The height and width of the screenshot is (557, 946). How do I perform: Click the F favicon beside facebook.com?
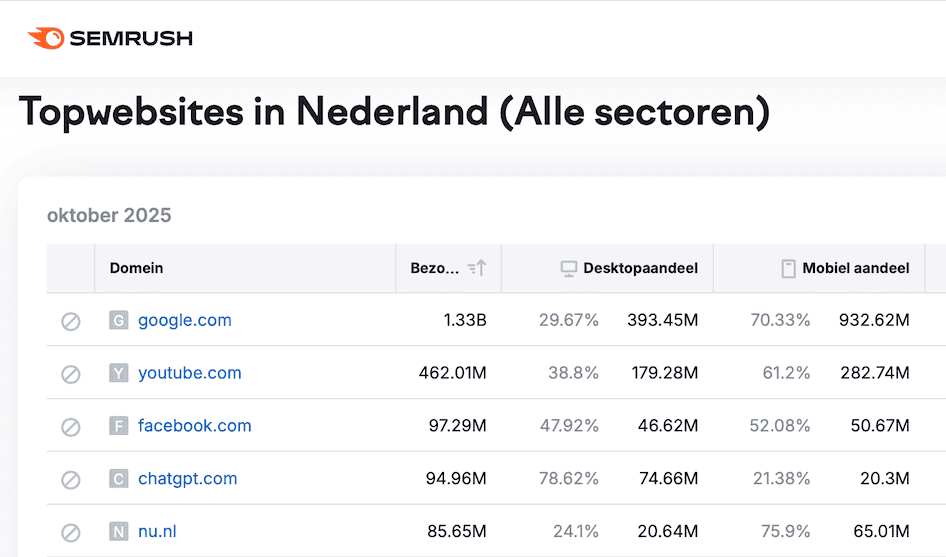[x=119, y=425]
